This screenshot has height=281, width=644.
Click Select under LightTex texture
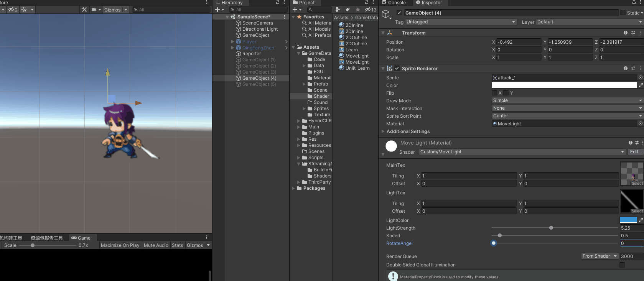click(x=637, y=211)
